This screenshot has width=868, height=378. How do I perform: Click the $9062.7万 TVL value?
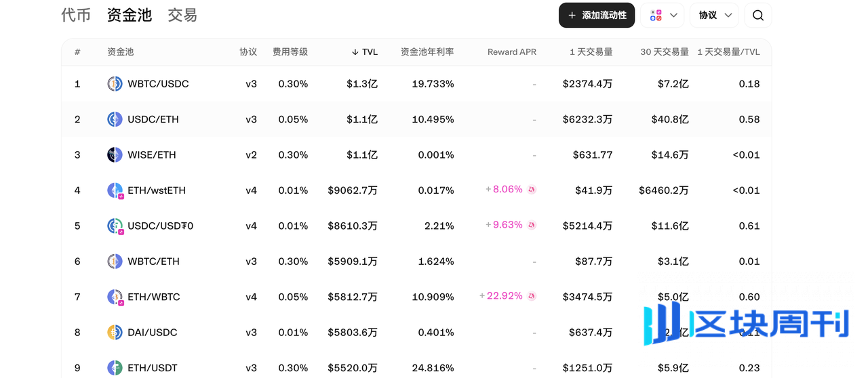click(x=353, y=190)
